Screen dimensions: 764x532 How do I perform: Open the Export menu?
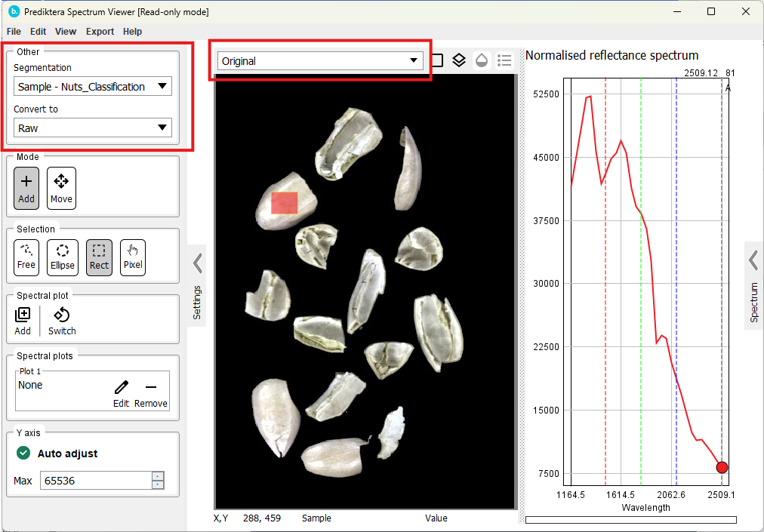tap(100, 32)
